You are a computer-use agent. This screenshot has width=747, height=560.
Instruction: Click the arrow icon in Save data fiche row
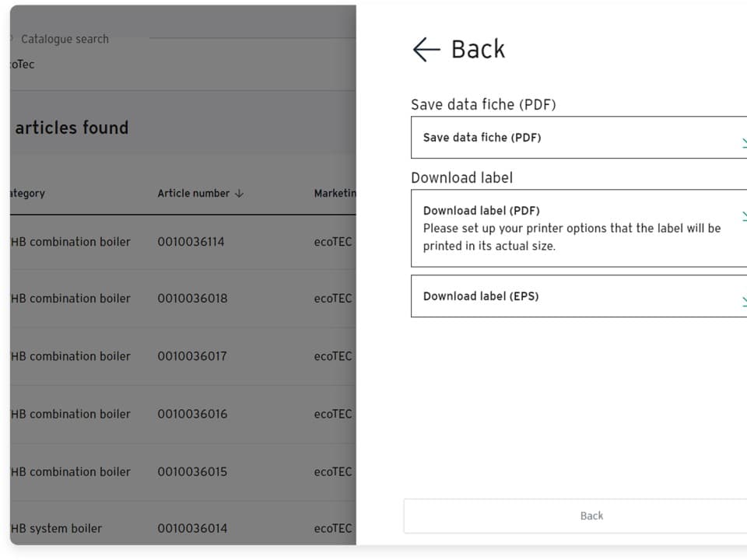[743, 143]
